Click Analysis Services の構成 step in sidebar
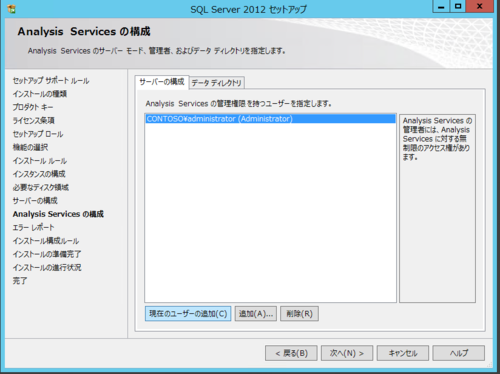 coord(58,214)
